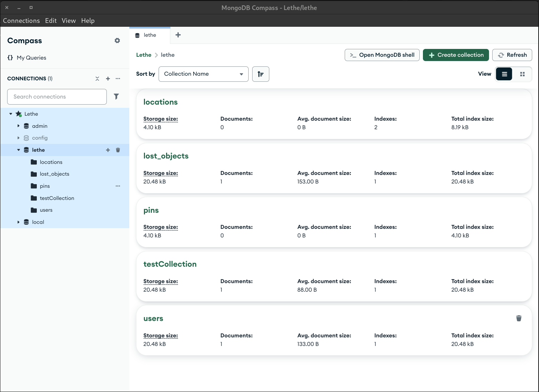Open the Help menu
This screenshot has height=392, width=539.
pyautogui.click(x=88, y=21)
